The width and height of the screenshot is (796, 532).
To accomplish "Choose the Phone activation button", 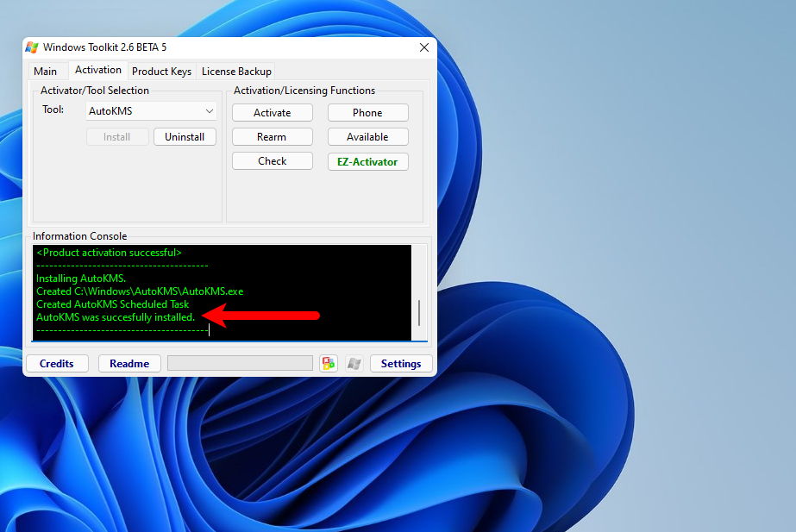I will (367, 113).
